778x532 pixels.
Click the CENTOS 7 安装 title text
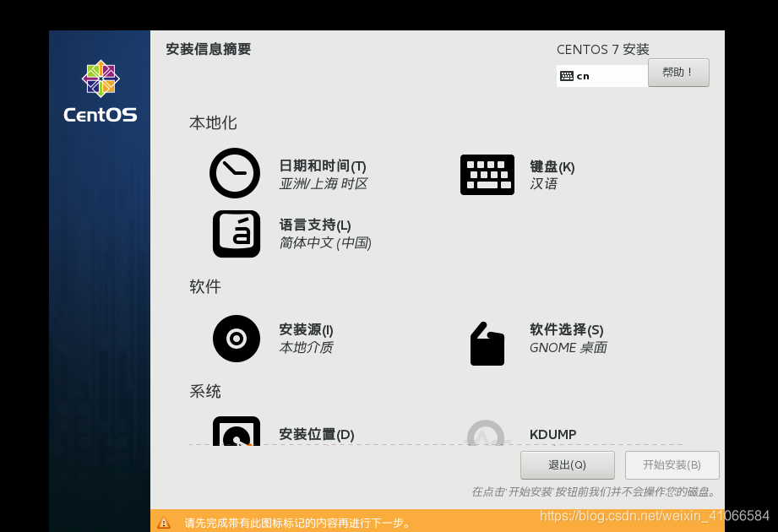603,50
